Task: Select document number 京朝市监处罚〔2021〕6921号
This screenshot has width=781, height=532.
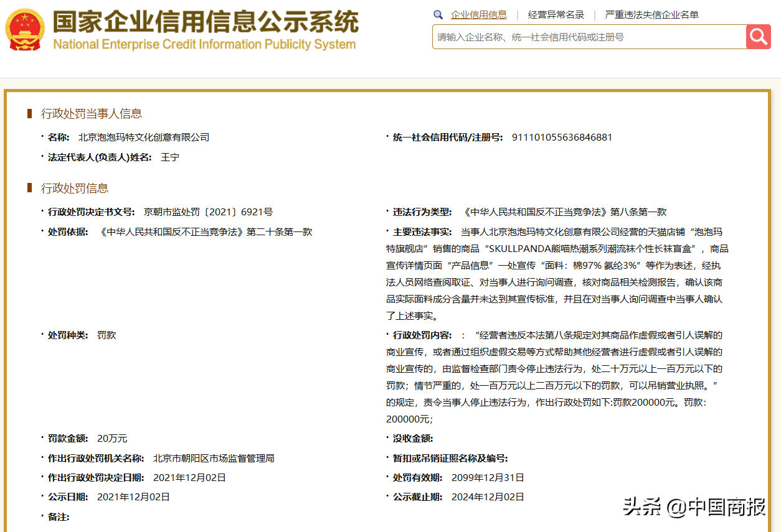Action: click(208, 212)
